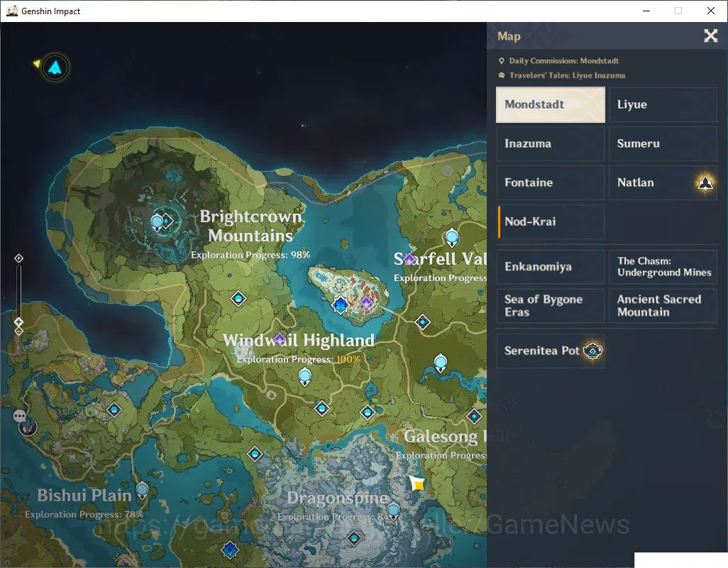Click the zoom-in button atop zoom slider

[x=18, y=258]
